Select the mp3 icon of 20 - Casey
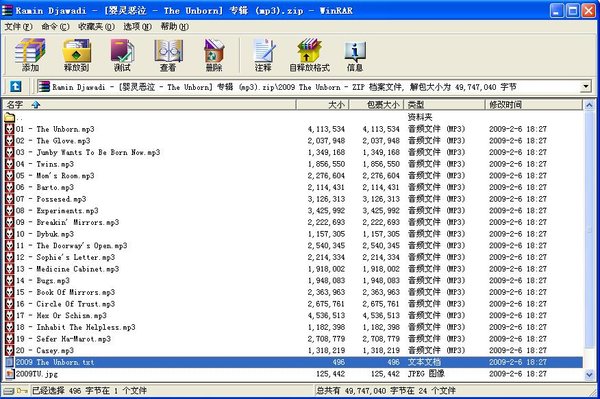The height and width of the screenshot is (399, 600). coord(10,350)
